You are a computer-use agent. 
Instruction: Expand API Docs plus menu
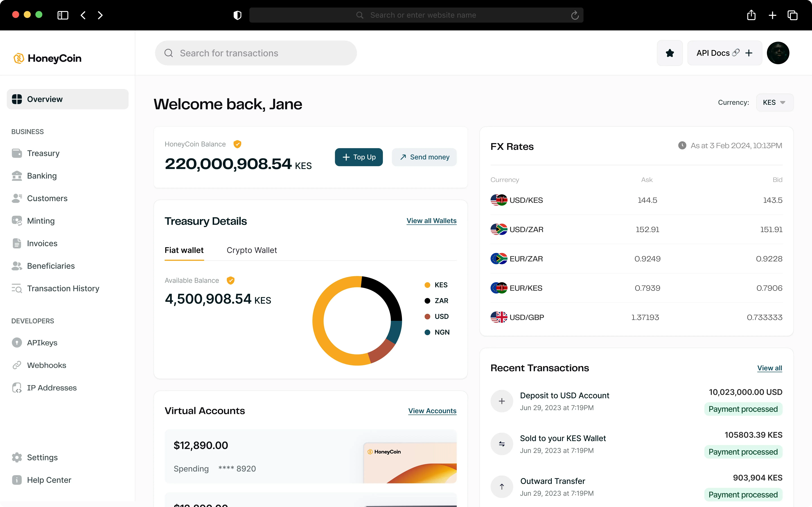tap(749, 53)
